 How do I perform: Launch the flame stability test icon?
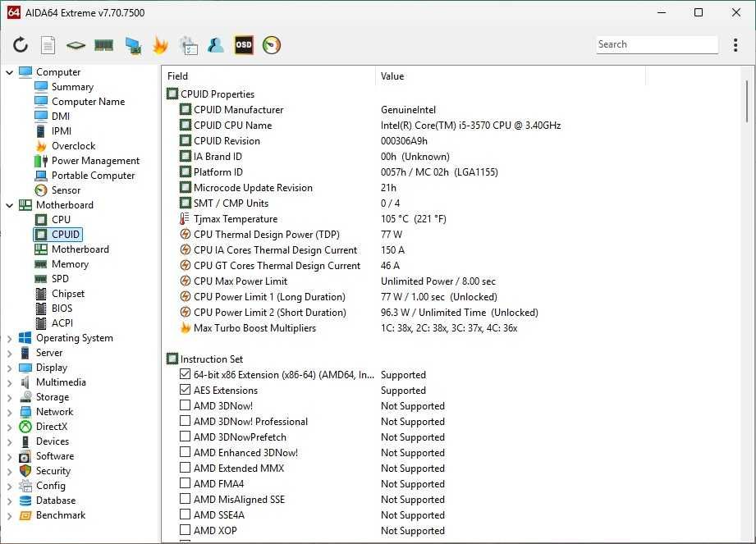click(161, 45)
